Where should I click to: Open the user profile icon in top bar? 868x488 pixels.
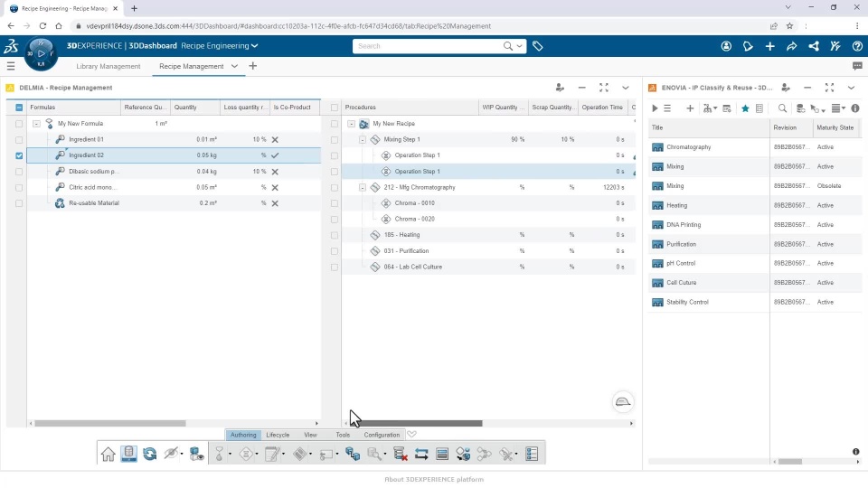(x=726, y=46)
